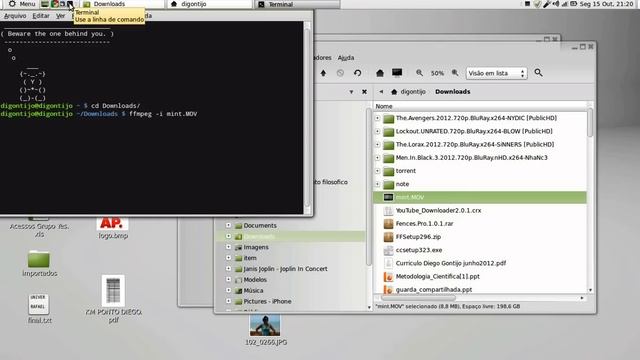The image size is (640, 360).
Task: Click the volume icon in system tray
Action: tap(556, 4)
